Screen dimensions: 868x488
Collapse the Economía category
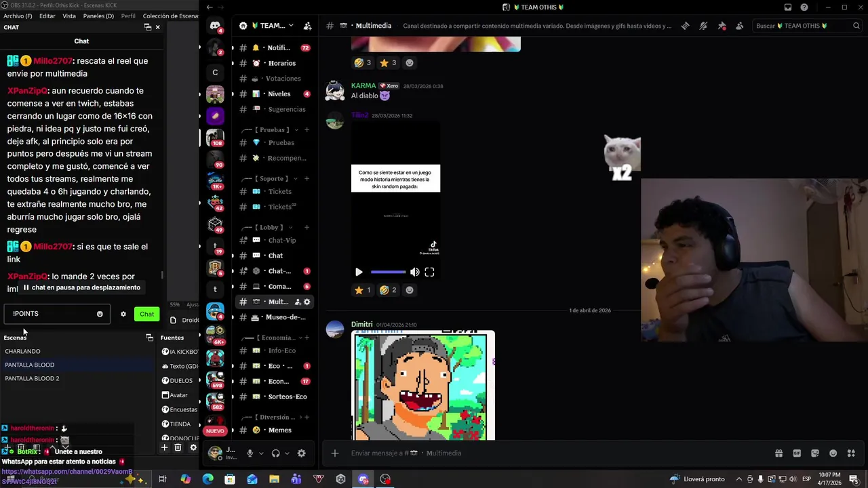point(271,338)
